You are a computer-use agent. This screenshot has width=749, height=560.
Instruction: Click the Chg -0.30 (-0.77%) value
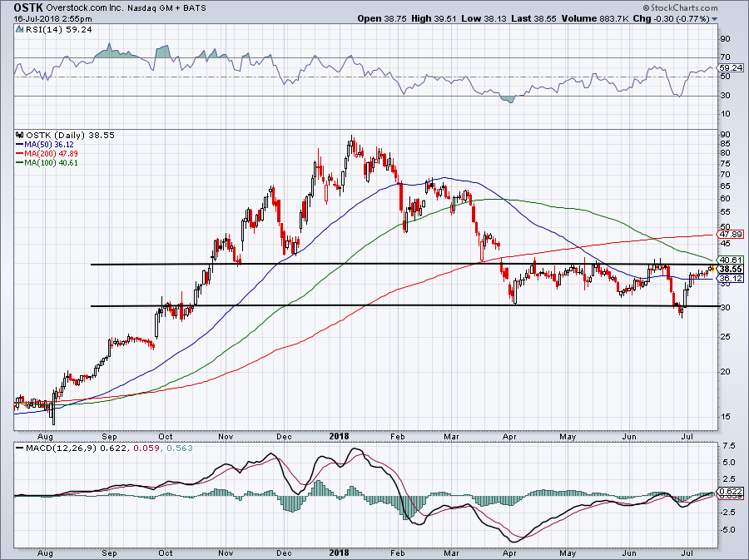(672, 18)
